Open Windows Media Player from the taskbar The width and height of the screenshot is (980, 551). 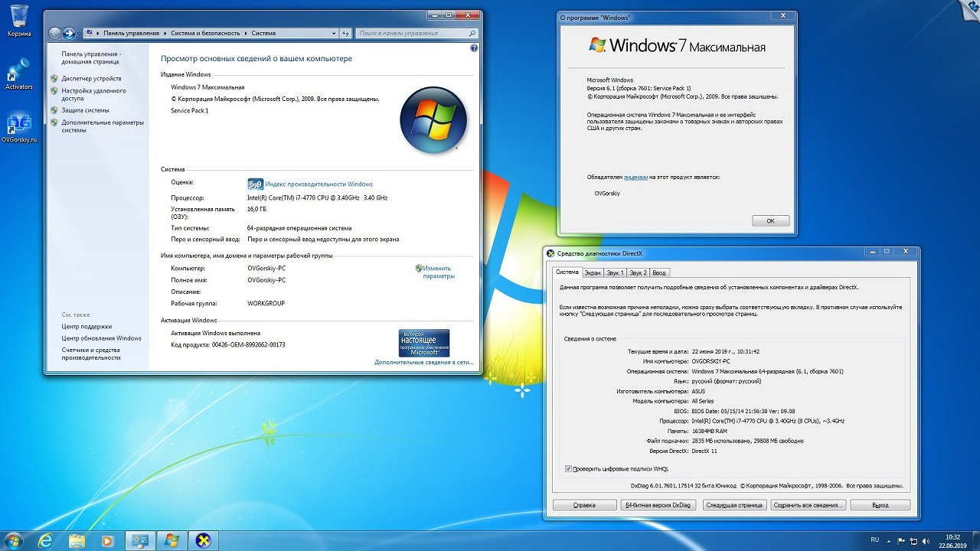point(107,540)
